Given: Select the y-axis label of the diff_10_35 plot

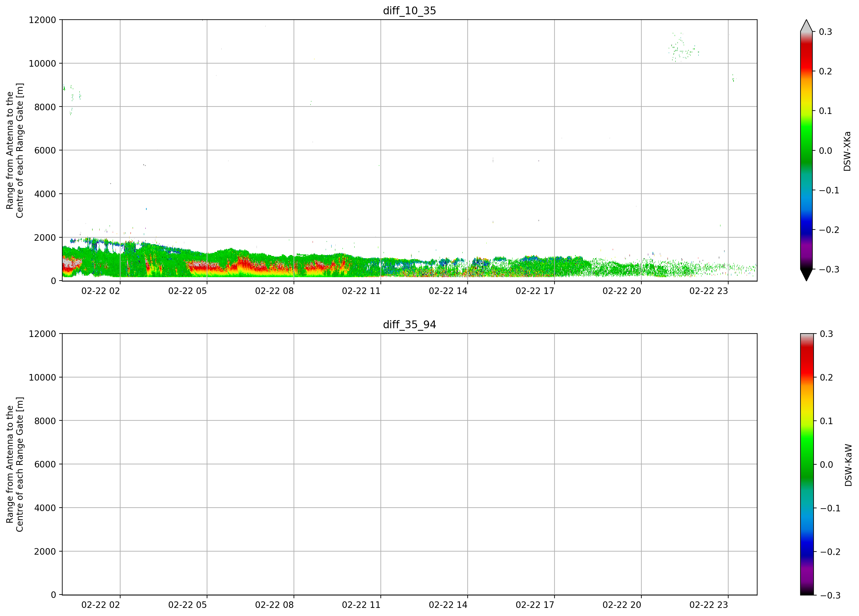Looking at the screenshot, I should coord(15,150).
